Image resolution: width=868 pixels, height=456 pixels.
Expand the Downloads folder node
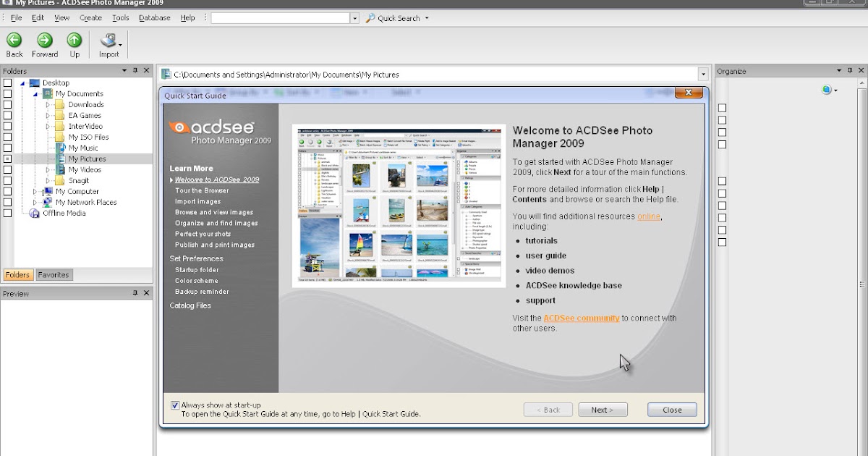[48, 105]
